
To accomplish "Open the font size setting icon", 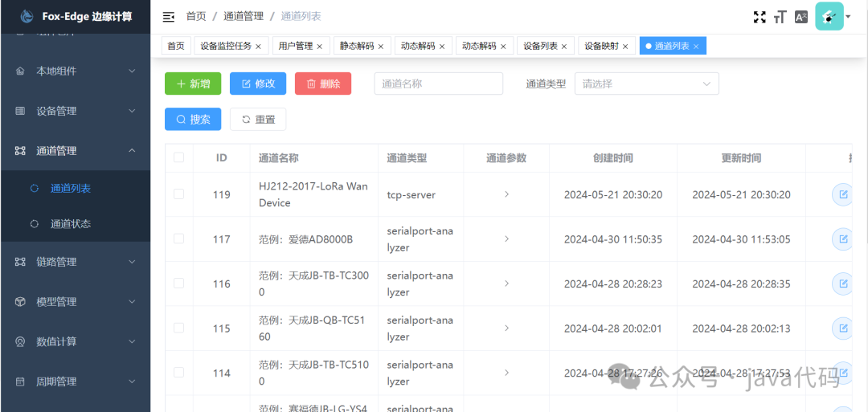I will click(780, 17).
